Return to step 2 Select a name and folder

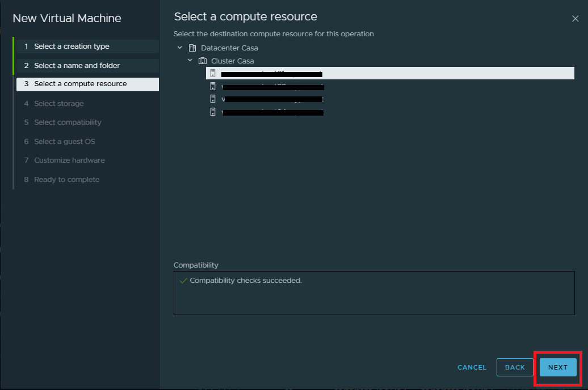[77, 66]
